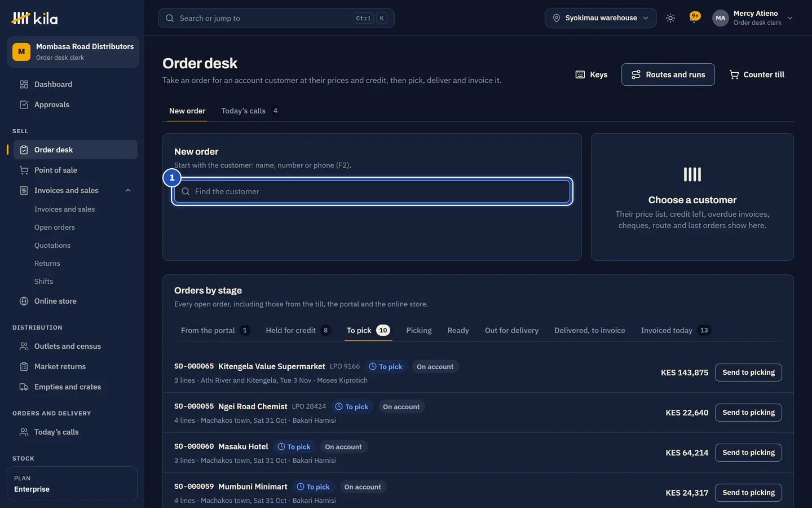Click the Dashboard icon in the sidebar

[24, 84]
